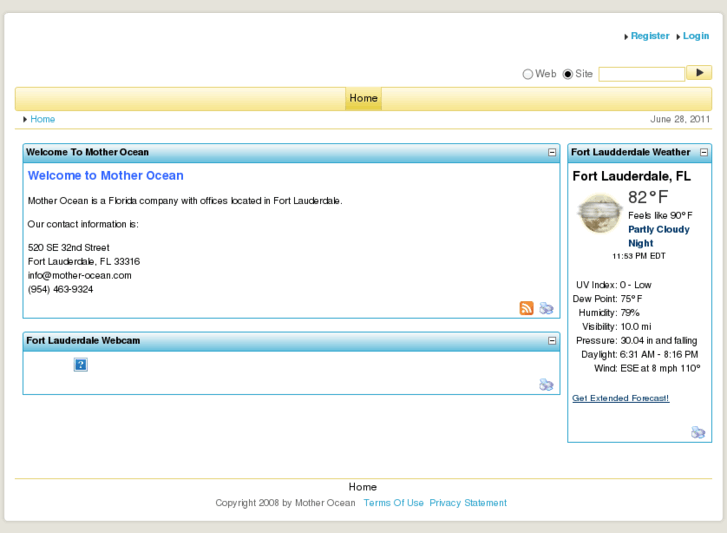Click the Login link
This screenshot has width=727, height=545.
pyautogui.click(x=696, y=36)
